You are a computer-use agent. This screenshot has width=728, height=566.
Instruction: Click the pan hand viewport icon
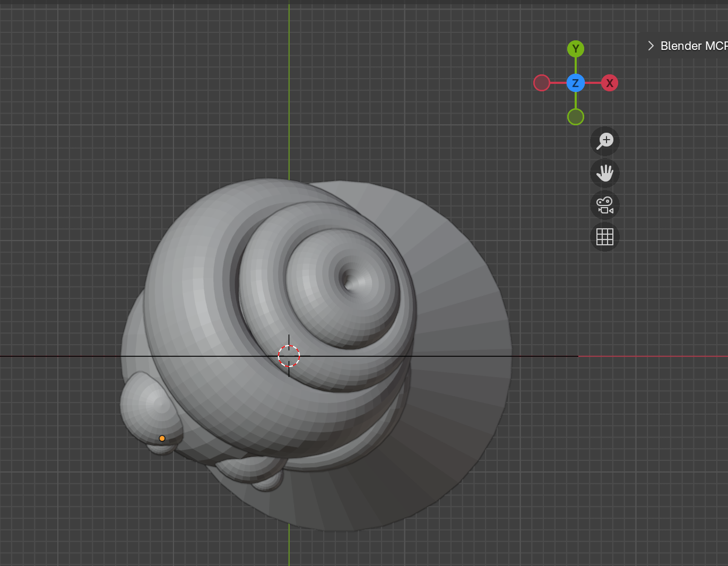[x=605, y=173]
